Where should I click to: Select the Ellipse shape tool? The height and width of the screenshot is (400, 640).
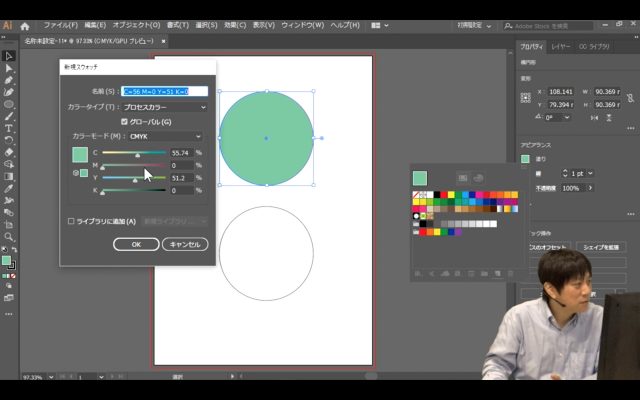pos(8,104)
